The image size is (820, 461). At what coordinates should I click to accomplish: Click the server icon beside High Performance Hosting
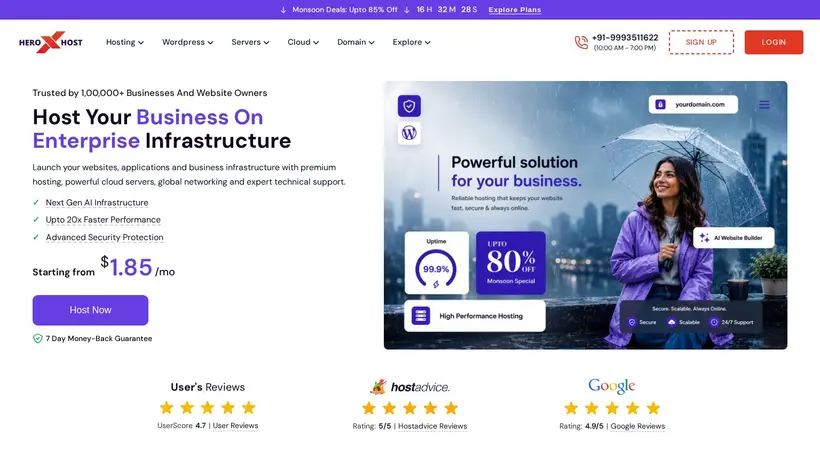tap(420, 316)
